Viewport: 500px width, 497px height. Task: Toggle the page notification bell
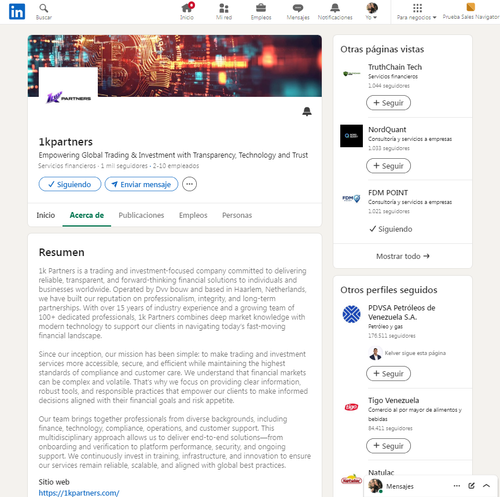tap(307, 111)
